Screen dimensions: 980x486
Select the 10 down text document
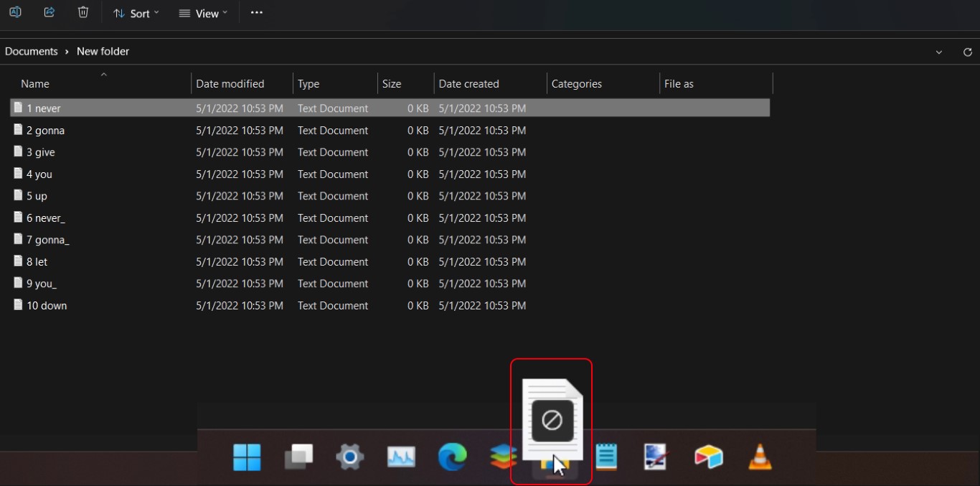47,306
